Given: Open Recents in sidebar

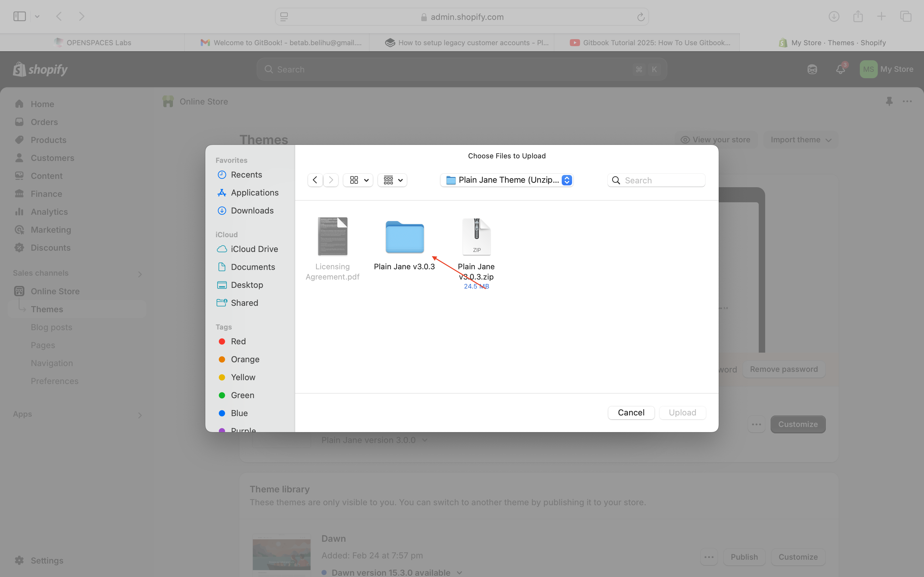Looking at the screenshot, I should click(246, 175).
